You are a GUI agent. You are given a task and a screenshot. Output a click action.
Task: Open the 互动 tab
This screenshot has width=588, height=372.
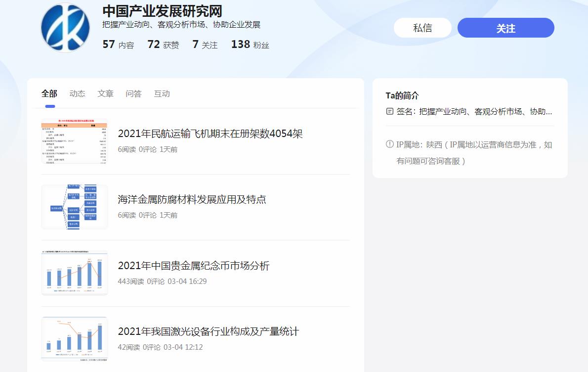[162, 93]
